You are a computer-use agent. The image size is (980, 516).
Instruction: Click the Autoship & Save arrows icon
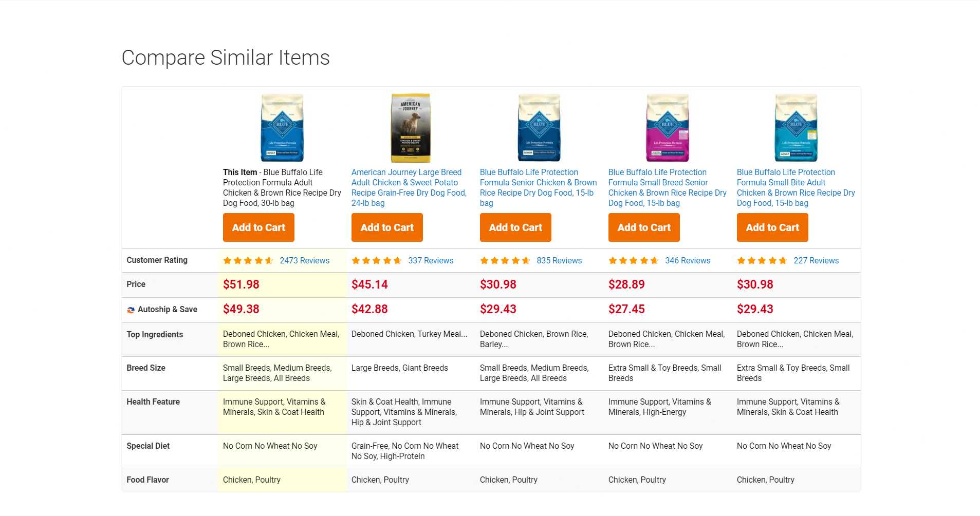131,310
